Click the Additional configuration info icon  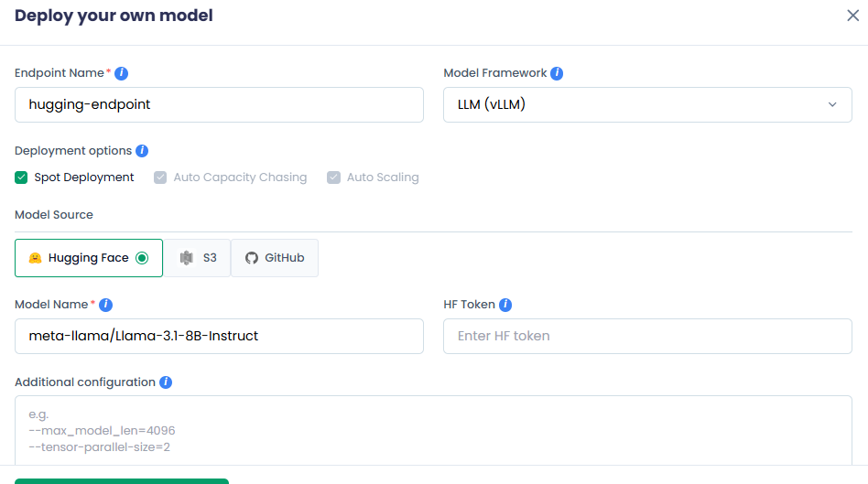(x=166, y=382)
